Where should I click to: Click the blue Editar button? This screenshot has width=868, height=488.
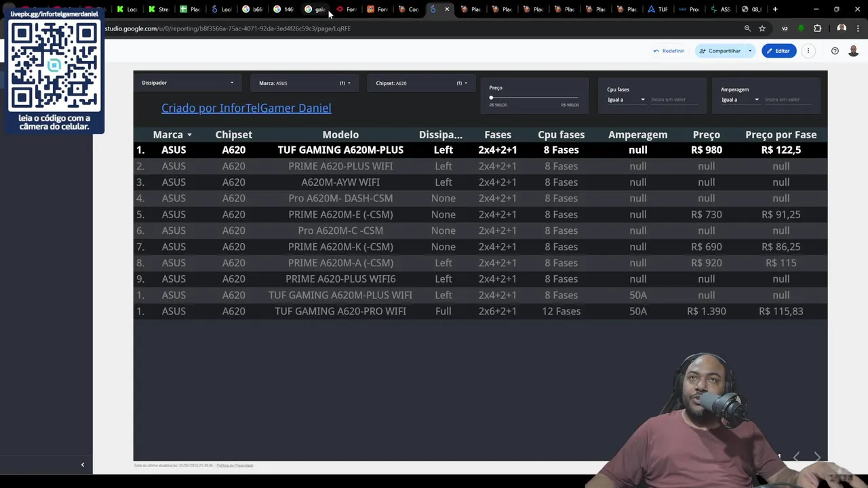[778, 51]
